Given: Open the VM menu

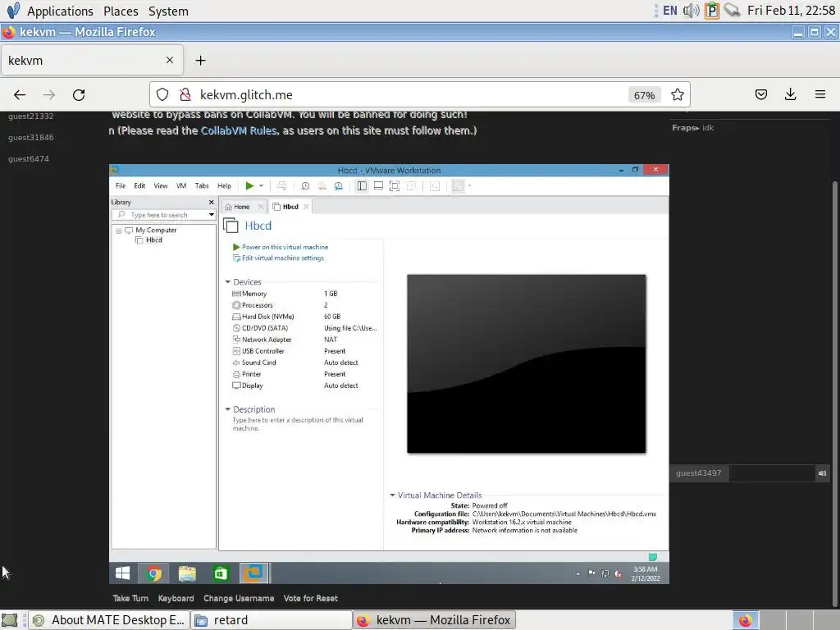Looking at the screenshot, I should click(181, 186).
